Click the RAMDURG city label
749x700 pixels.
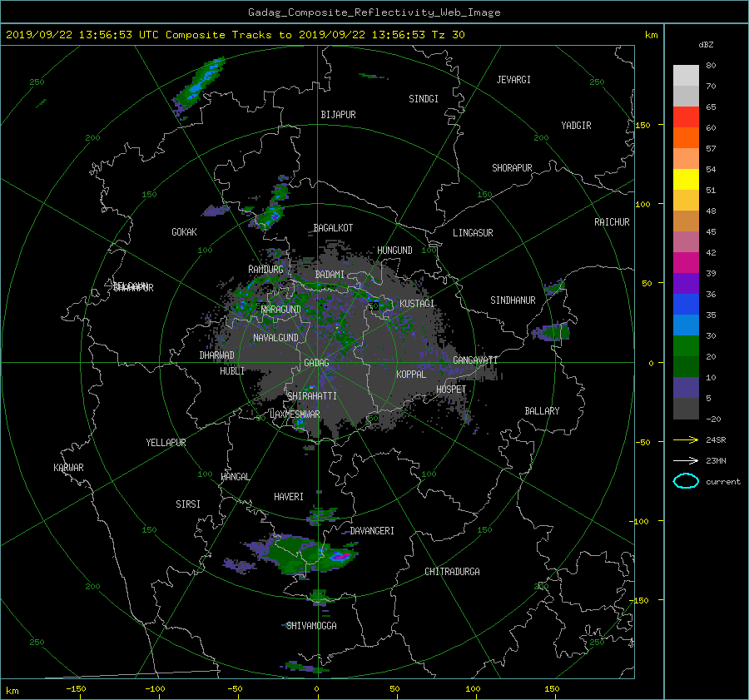(265, 270)
